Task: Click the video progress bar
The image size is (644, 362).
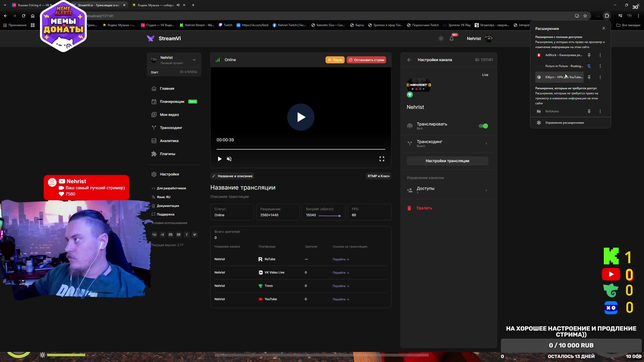Action: point(301,149)
